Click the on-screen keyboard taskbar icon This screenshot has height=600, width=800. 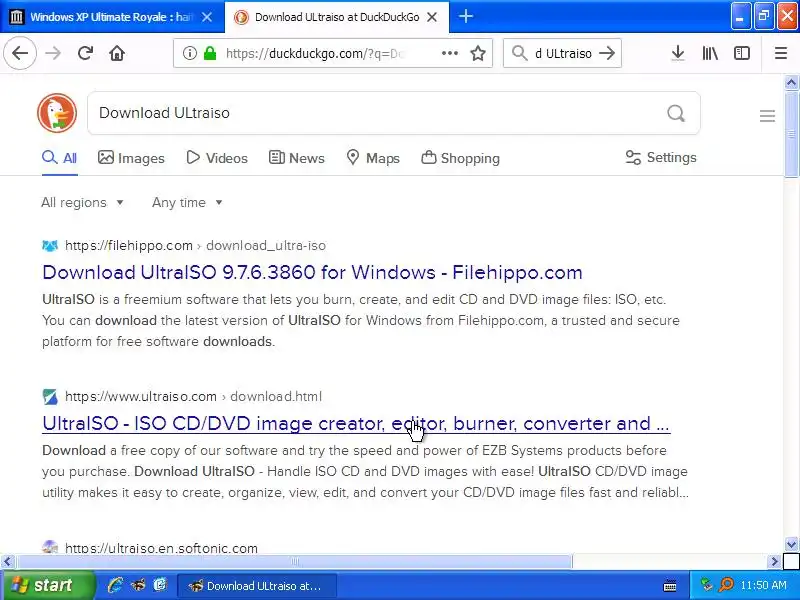tap(670, 586)
